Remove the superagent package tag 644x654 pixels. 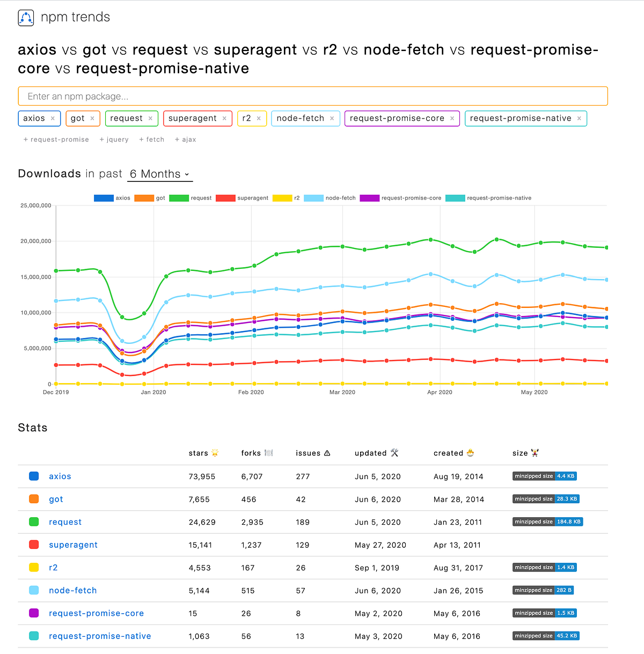click(224, 118)
